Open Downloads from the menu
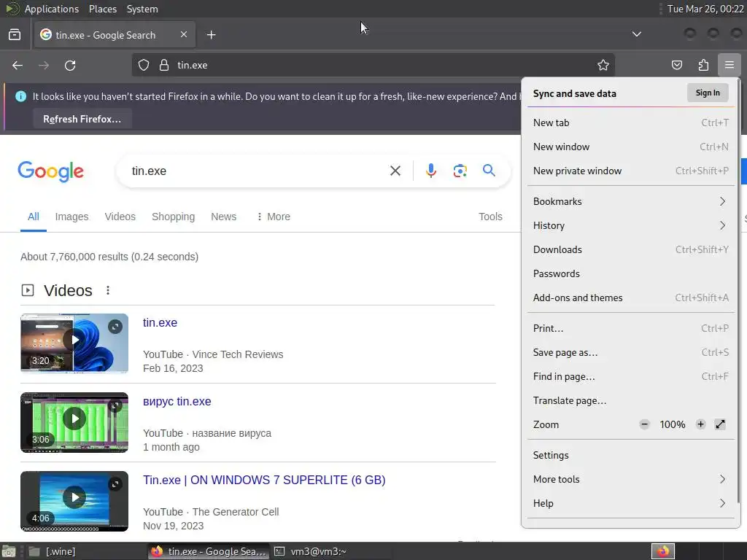 [x=631, y=249]
